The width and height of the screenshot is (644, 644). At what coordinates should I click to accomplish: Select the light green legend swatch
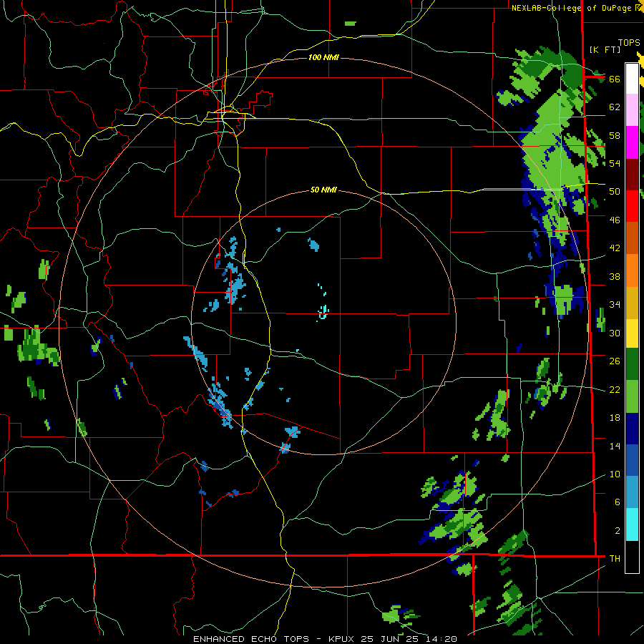point(632,396)
